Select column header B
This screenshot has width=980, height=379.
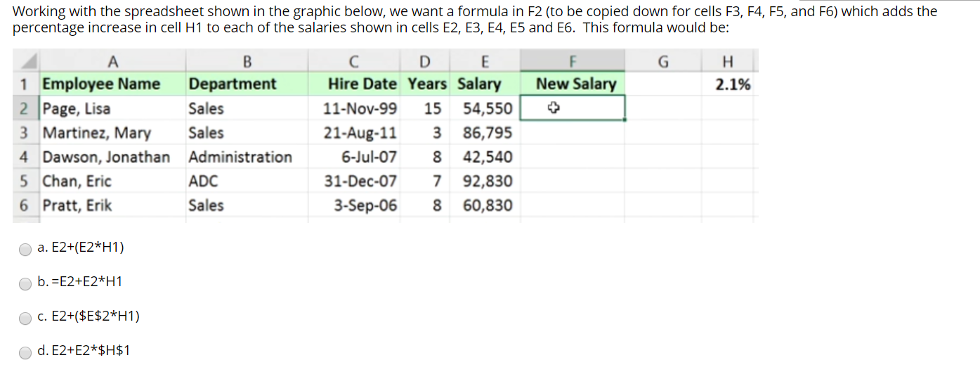point(247,61)
